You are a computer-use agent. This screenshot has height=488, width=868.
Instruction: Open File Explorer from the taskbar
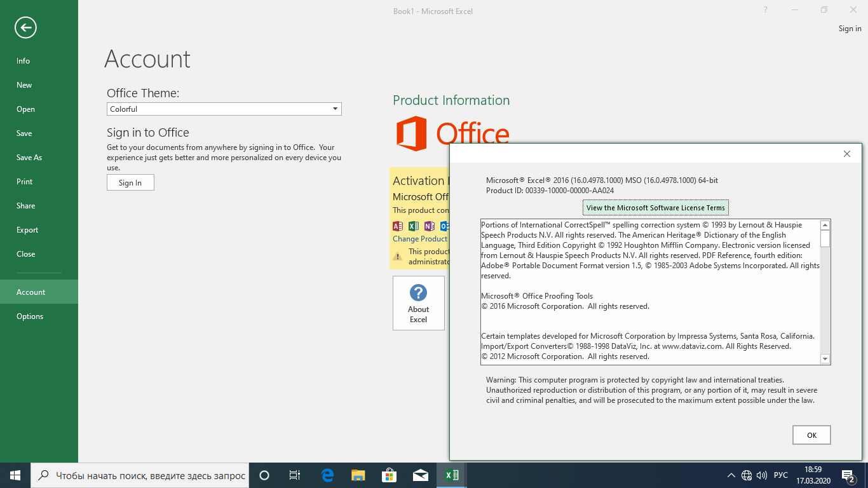pyautogui.click(x=358, y=475)
